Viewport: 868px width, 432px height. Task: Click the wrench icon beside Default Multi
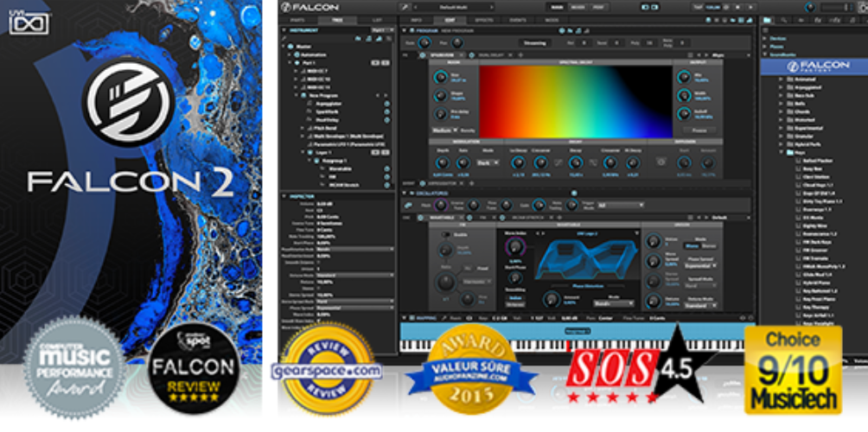pyautogui.click(x=405, y=7)
